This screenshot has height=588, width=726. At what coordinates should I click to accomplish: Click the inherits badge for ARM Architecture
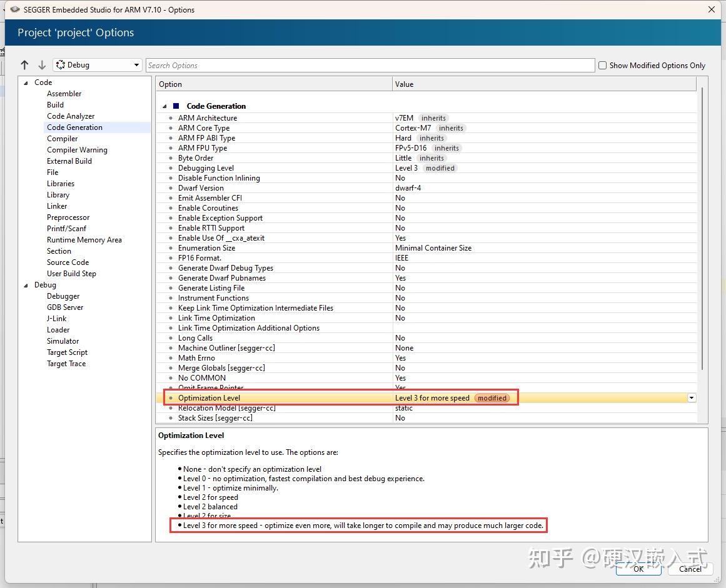(433, 118)
